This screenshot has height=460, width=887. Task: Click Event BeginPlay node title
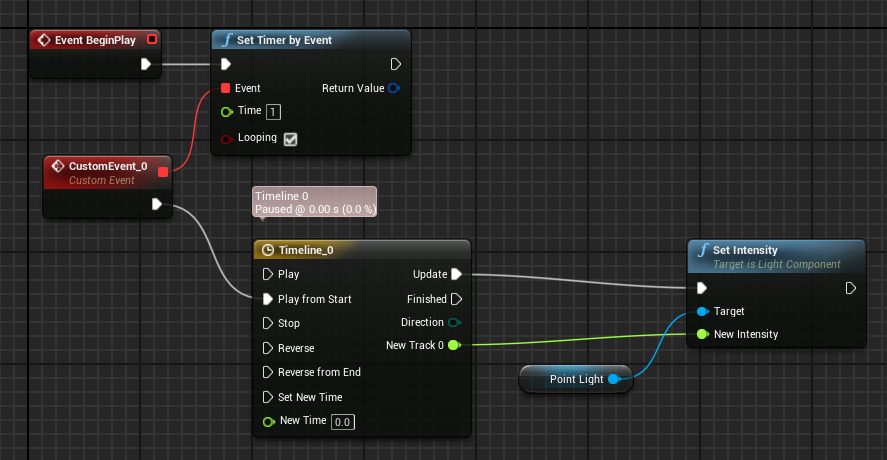95,40
